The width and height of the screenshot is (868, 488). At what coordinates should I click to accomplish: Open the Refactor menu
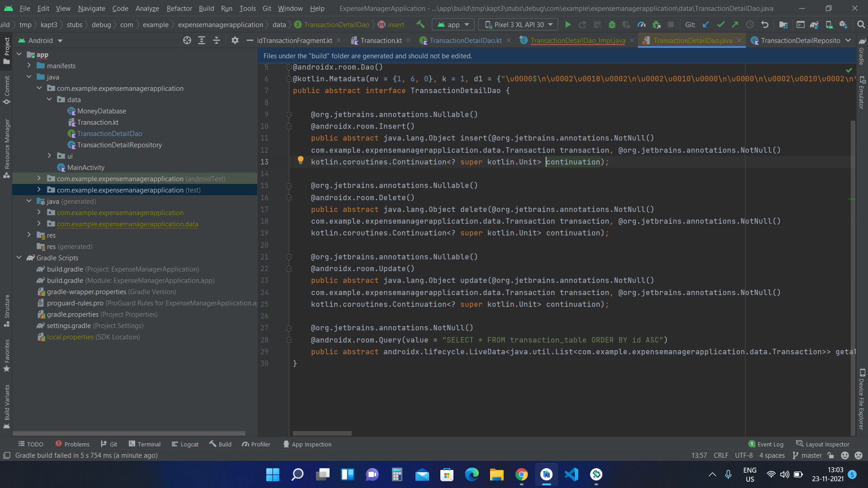coord(179,8)
